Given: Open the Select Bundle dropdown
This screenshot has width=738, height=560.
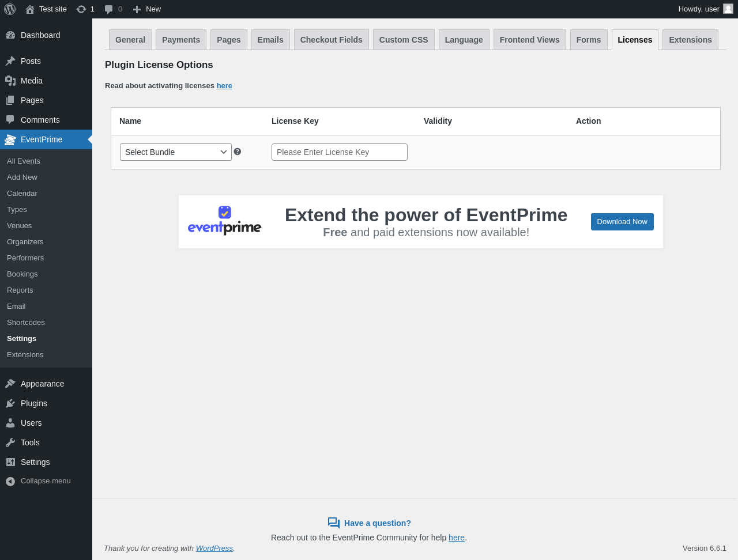Looking at the screenshot, I should click(x=176, y=152).
